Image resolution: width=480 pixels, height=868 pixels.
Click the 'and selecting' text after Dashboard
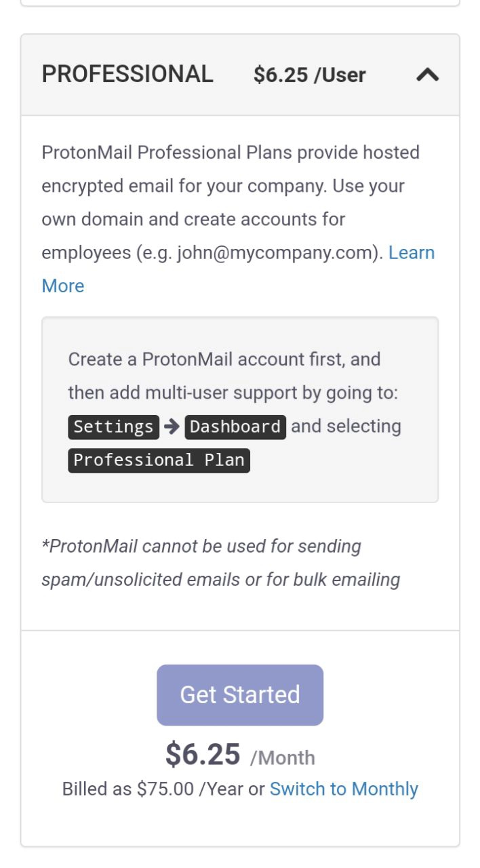(346, 427)
